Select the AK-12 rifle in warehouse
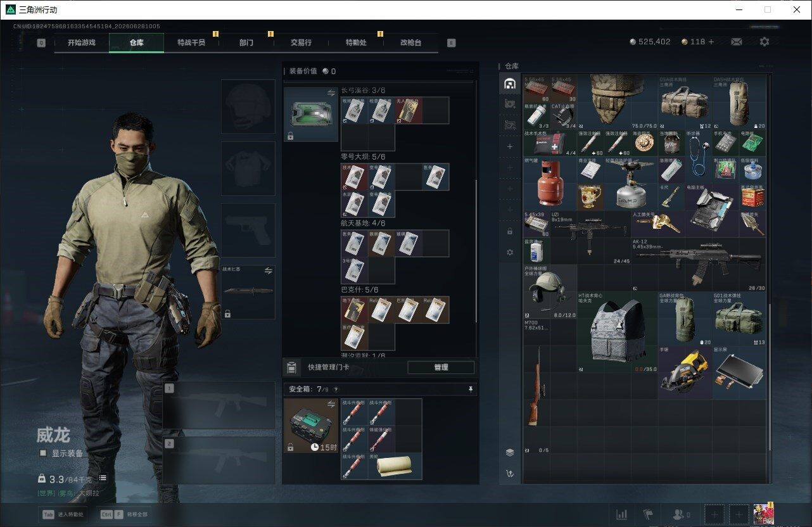 pyautogui.click(x=699, y=265)
